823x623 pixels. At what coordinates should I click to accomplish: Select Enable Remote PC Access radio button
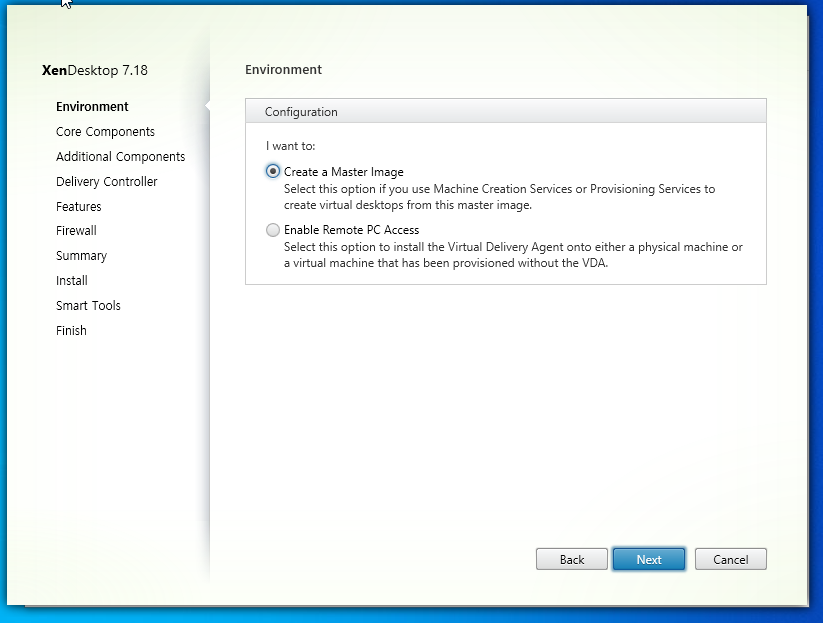tap(273, 230)
